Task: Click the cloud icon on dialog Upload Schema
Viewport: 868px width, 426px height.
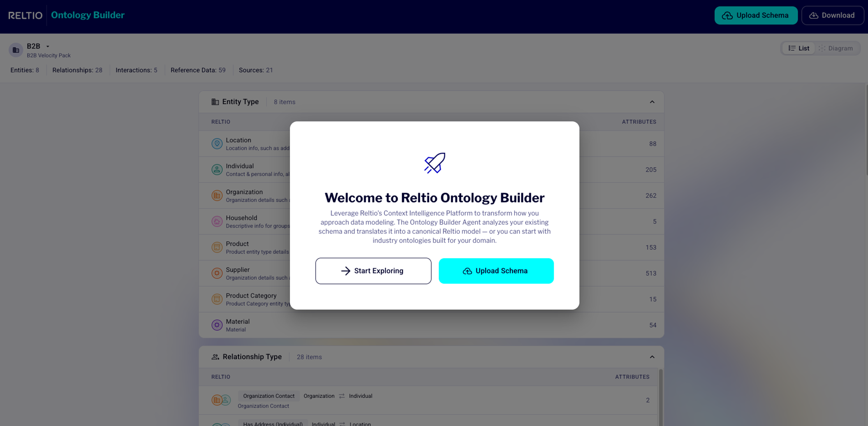Action: click(467, 271)
